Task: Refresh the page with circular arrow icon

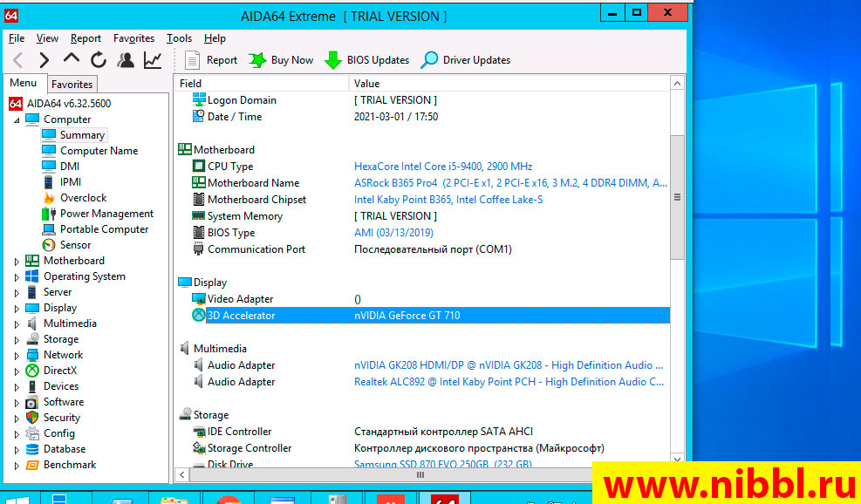Action: [99, 60]
